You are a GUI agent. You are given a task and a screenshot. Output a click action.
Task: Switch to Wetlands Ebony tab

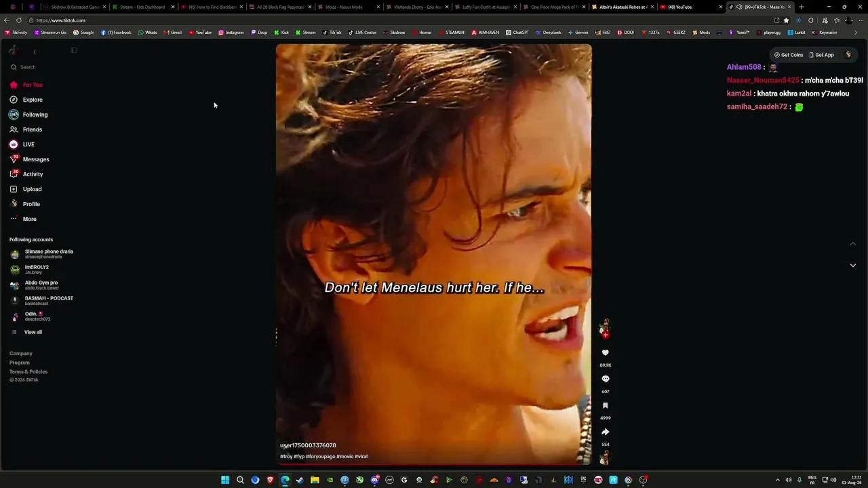point(417,7)
